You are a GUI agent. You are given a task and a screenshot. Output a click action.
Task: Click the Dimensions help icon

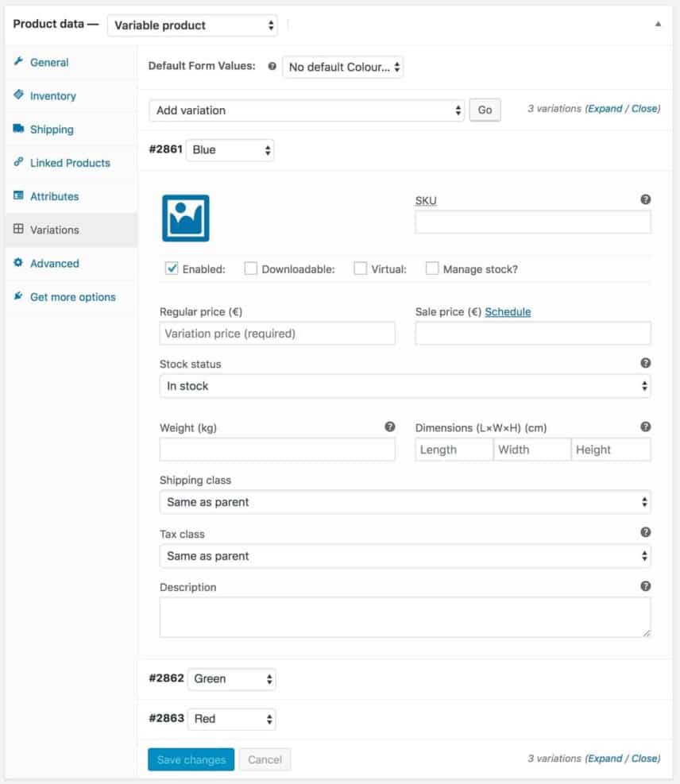point(645,427)
